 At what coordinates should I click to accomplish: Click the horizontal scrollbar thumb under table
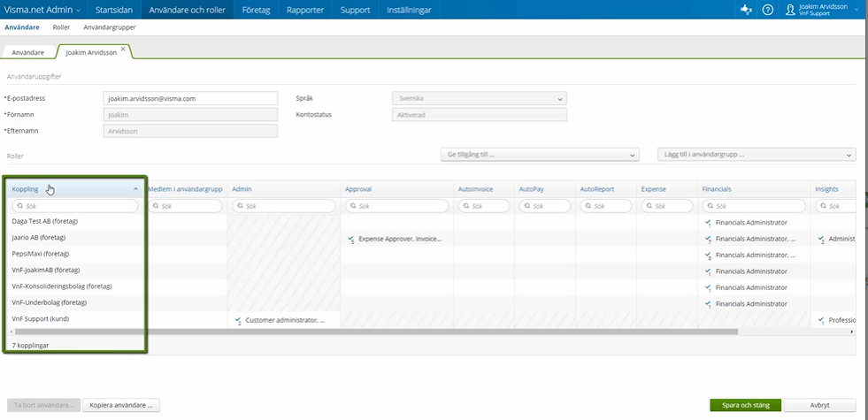point(376,332)
